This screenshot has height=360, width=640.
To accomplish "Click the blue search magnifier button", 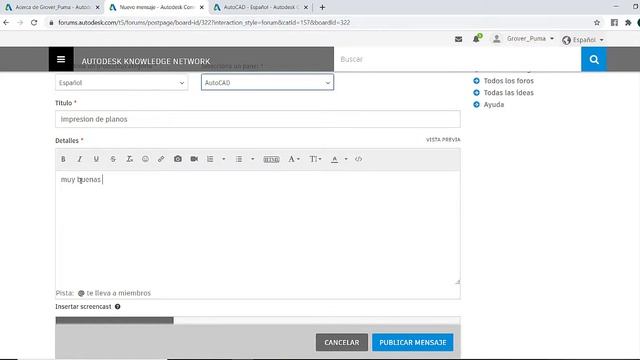I will 594,60.
